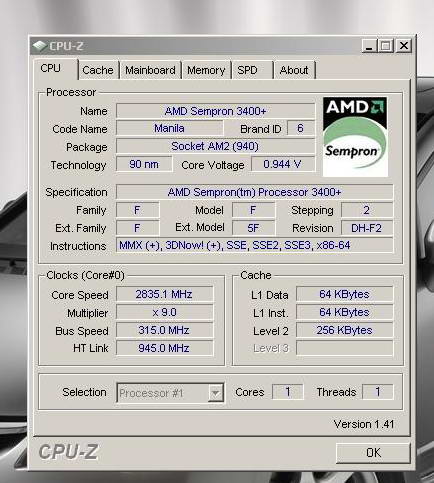Click the Core Speed value field
This screenshot has height=483, width=434.
click(164, 294)
